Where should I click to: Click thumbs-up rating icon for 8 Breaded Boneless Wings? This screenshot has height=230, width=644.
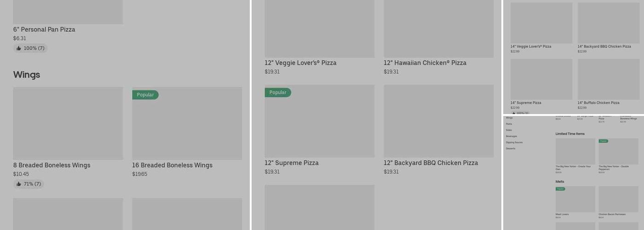pyautogui.click(x=19, y=184)
